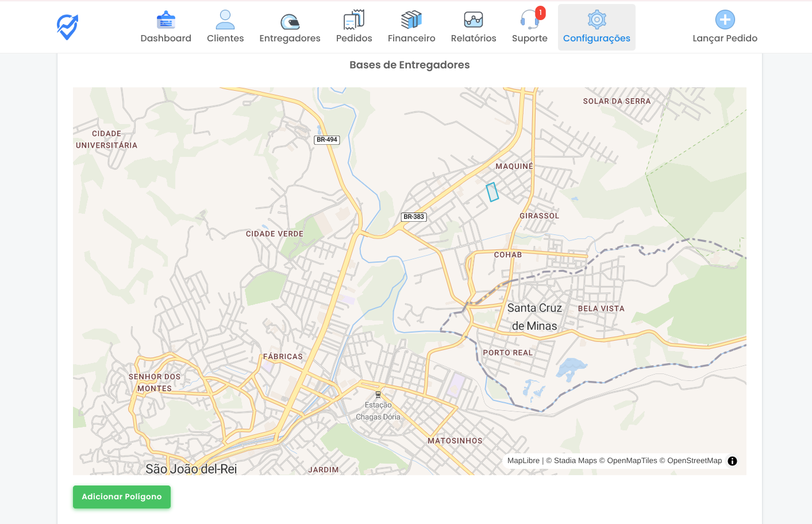Toggle the map attribution info icon
Image resolution: width=812 pixels, height=524 pixels.
click(732, 461)
